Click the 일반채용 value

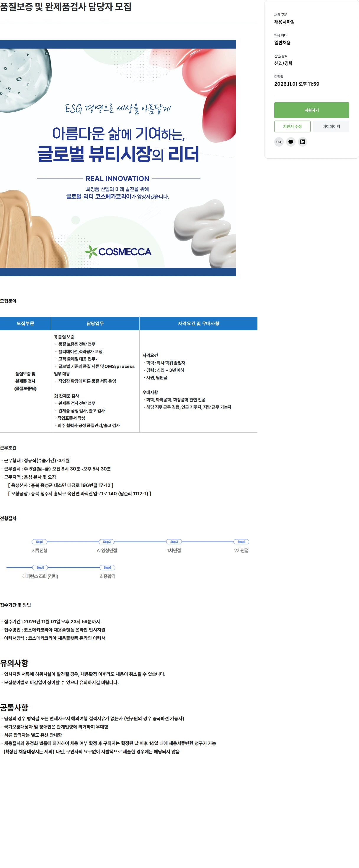point(282,43)
